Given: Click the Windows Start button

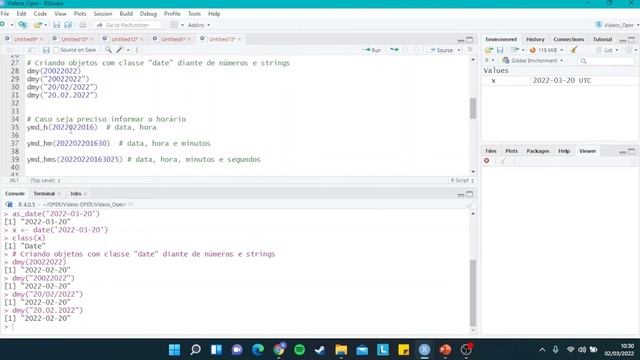Looking at the screenshot, I should click(175, 349).
